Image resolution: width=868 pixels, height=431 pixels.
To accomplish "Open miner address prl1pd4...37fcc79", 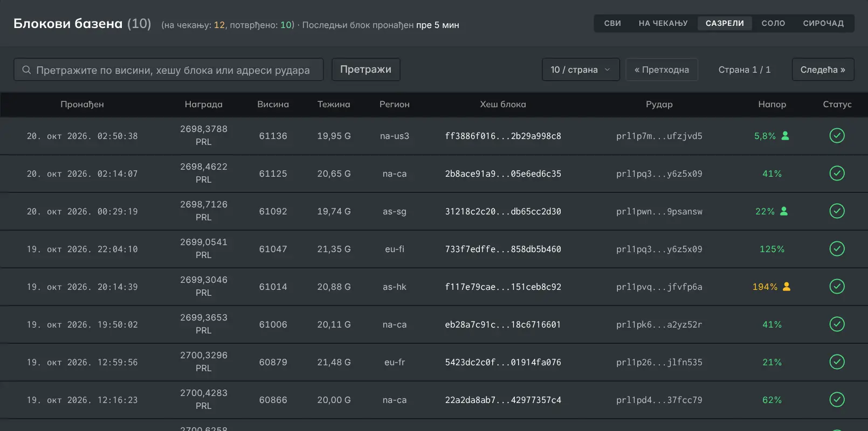I will coord(659,400).
